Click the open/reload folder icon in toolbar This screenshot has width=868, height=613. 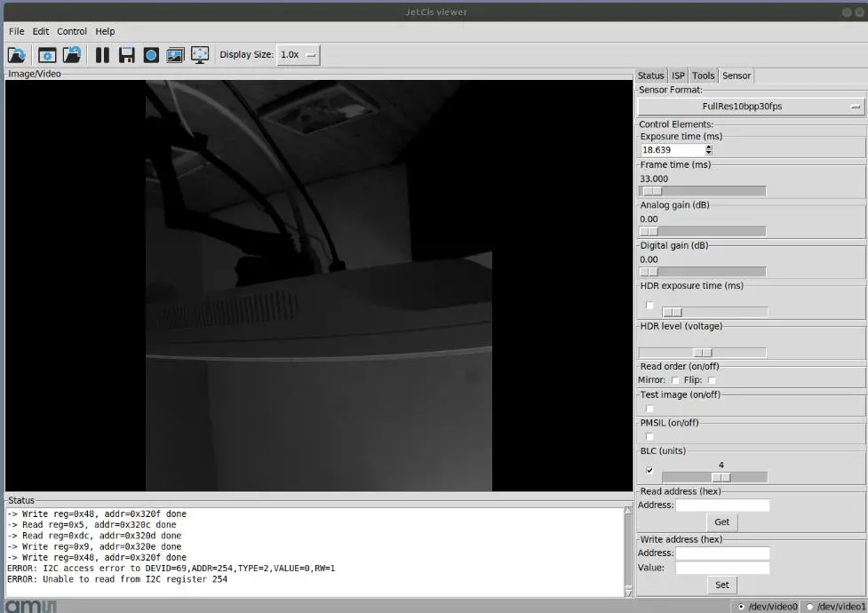pos(17,55)
